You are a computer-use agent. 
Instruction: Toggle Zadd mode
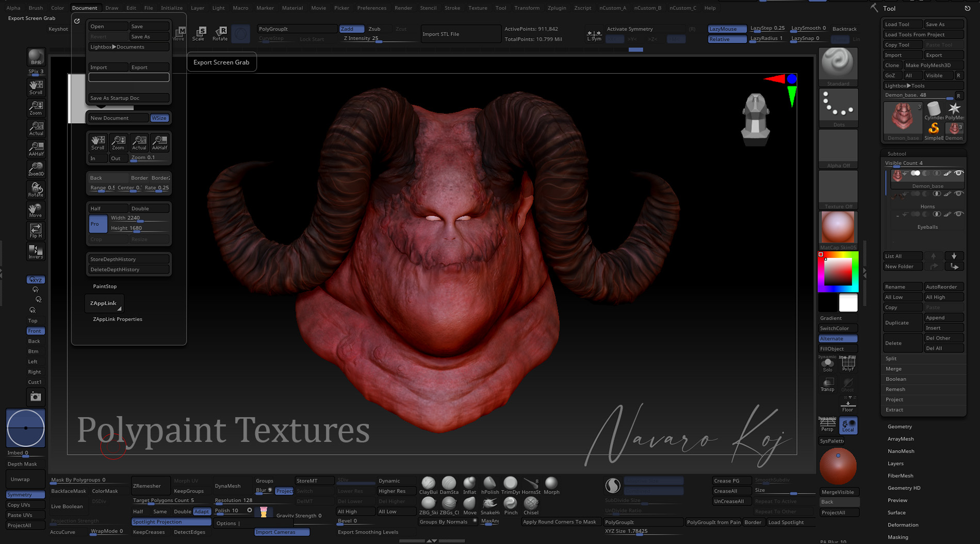pyautogui.click(x=351, y=29)
